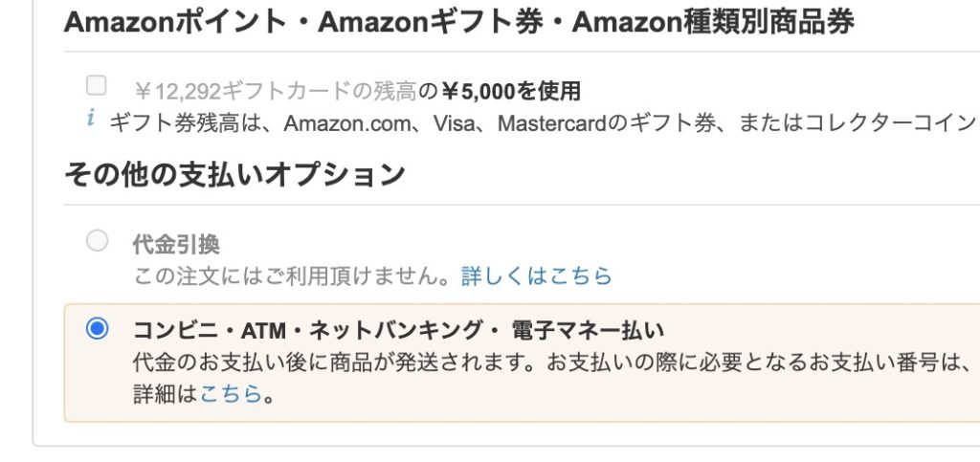Screen dimensions: 980x462
Task: Select the 代金引換 radio button
Action: [x=97, y=240]
